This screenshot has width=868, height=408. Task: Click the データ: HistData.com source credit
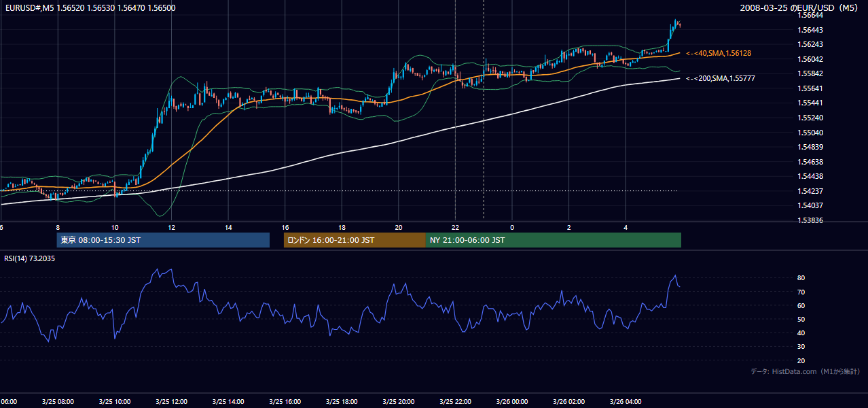(x=805, y=371)
